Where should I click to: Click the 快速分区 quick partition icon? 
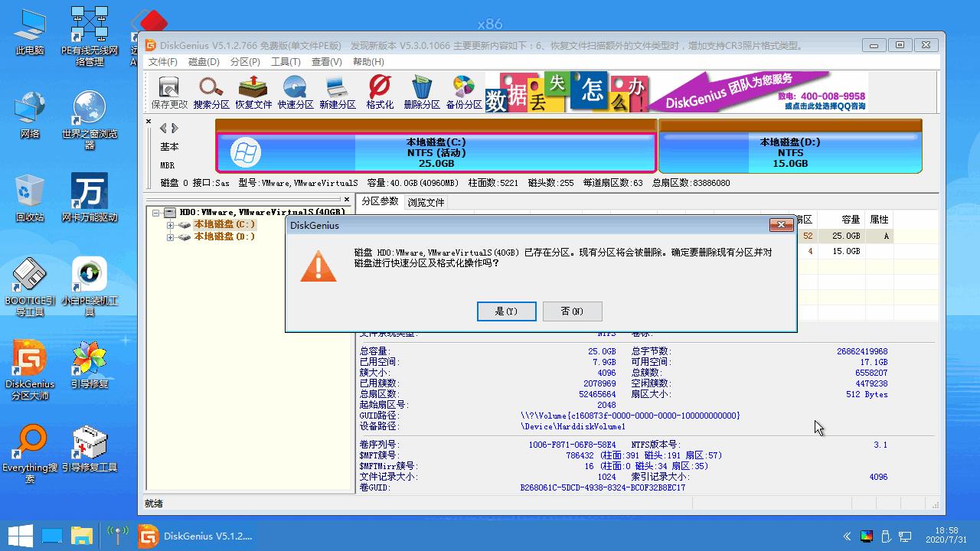[x=296, y=90]
